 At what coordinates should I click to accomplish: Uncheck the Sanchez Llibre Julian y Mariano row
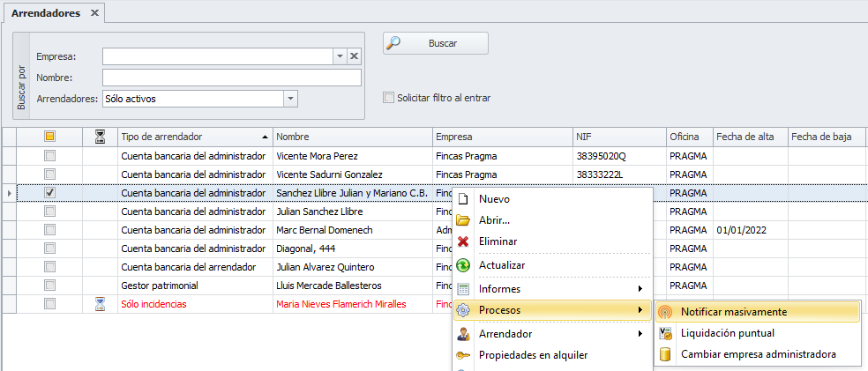click(49, 192)
